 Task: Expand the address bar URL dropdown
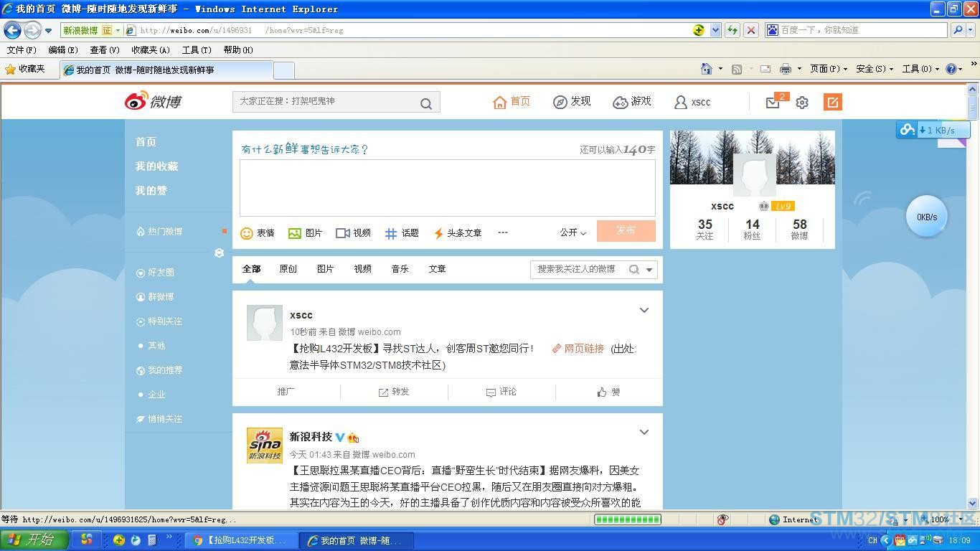pyautogui.click(x=715, y=30)
